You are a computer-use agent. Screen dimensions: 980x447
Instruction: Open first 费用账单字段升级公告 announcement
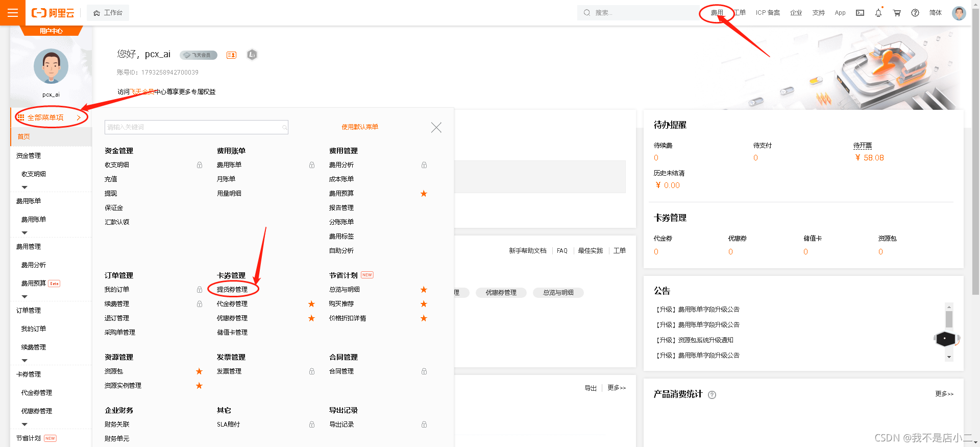pos(698,310)
